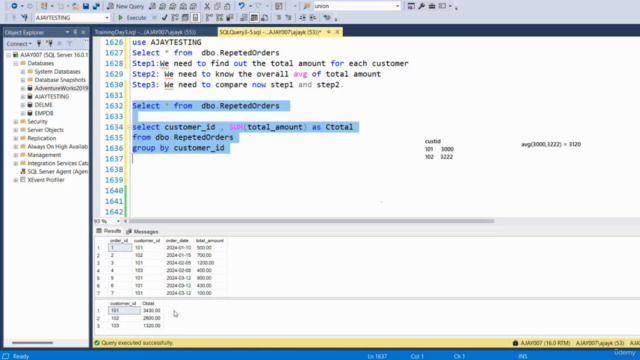
Task: Click the Results to File icon
Action: [264, 18]
